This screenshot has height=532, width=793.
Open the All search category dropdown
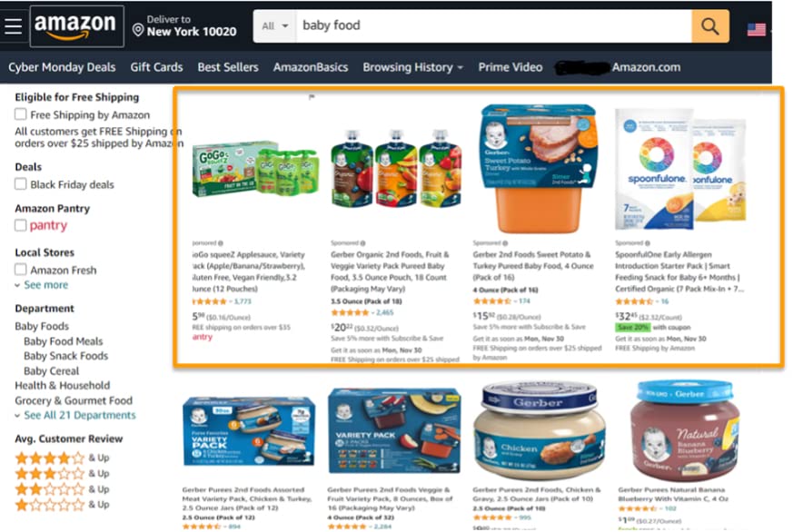pyautogui.click(x=275, y=26)
